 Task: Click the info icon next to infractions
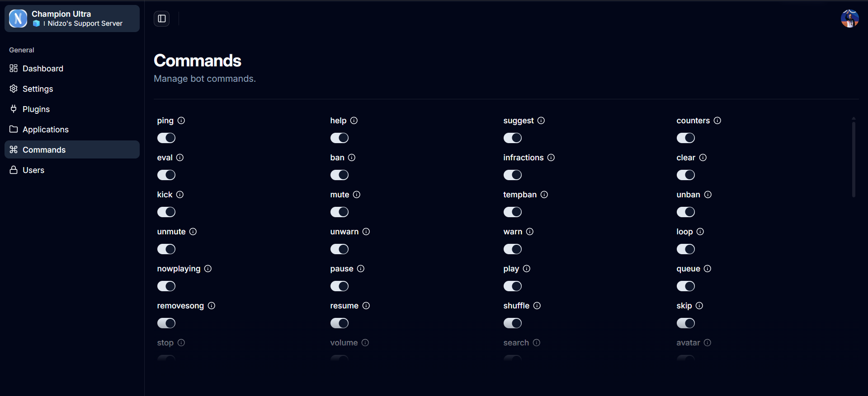click(551, 158)
